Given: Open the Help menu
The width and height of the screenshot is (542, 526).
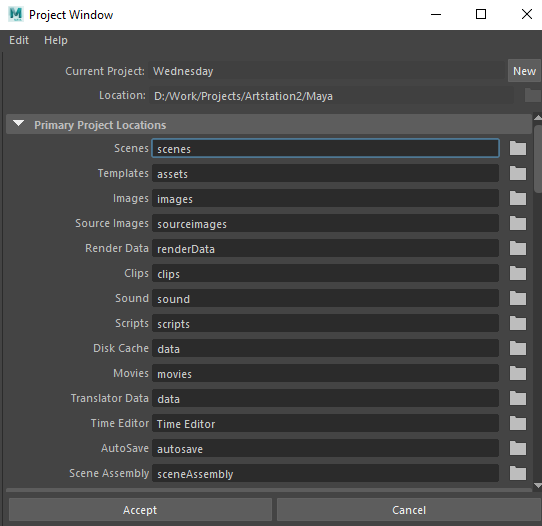Looking at the screenshot, I should coord(56,40).
